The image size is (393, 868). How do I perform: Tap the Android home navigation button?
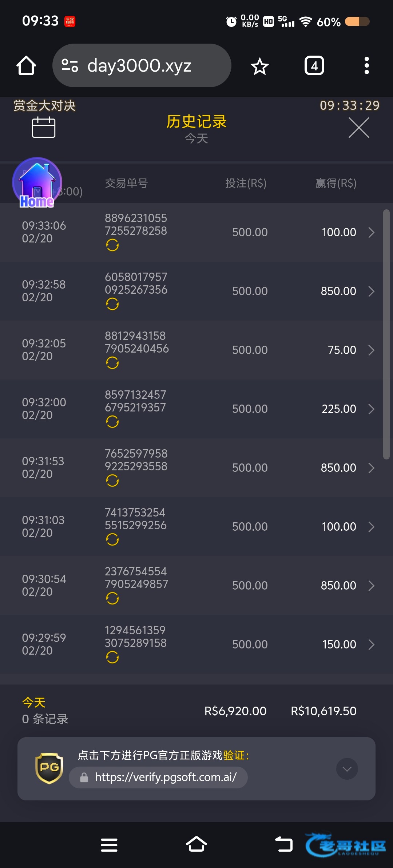click(x=196, y=845)
